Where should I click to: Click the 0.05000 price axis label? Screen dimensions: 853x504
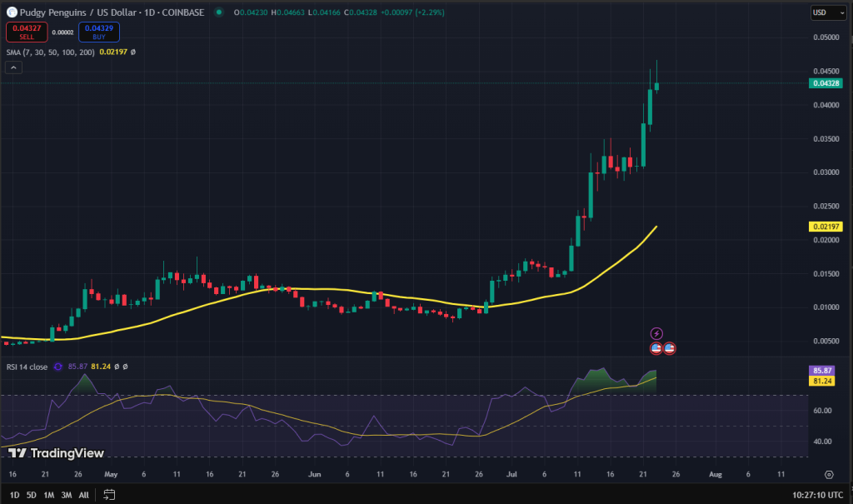point(826,37)
